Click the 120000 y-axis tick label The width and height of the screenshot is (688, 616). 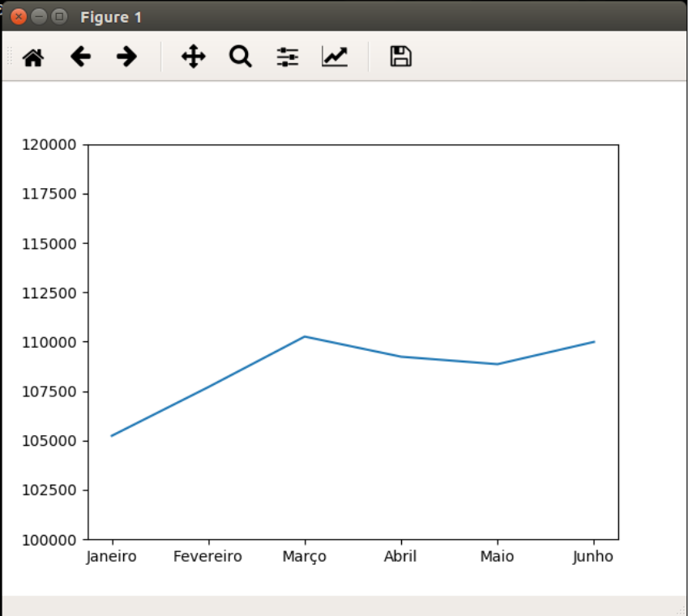(x=52, y=145)
